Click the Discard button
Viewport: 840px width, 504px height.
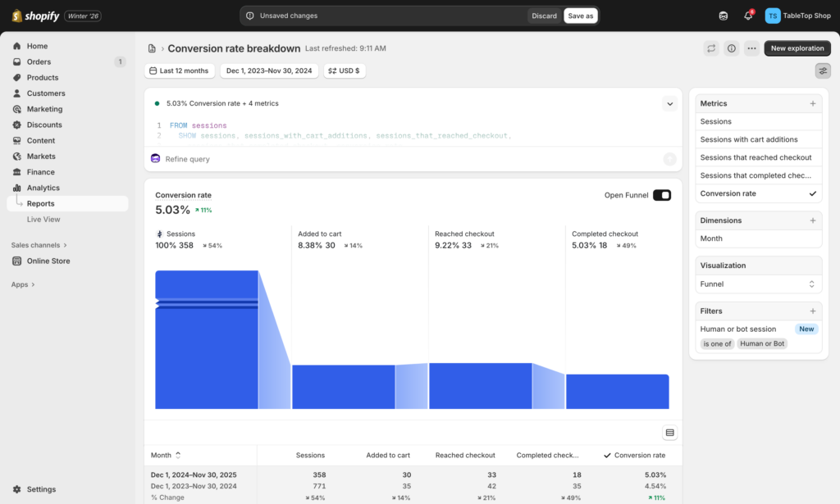pyautogui.click(x=544, y=16)
